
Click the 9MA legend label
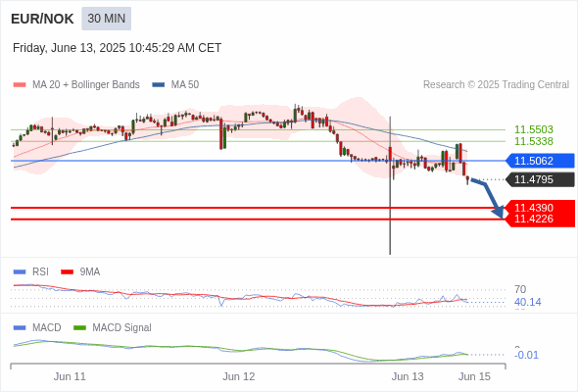(x=89, y=272)
